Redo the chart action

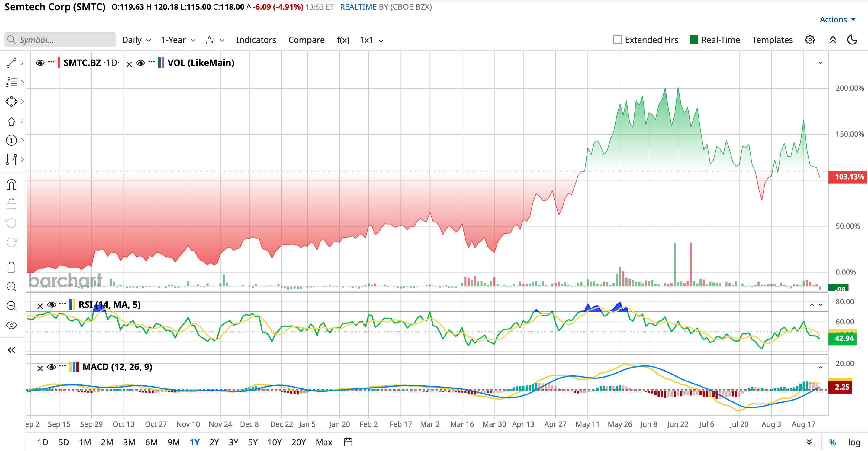pos(11,242)
